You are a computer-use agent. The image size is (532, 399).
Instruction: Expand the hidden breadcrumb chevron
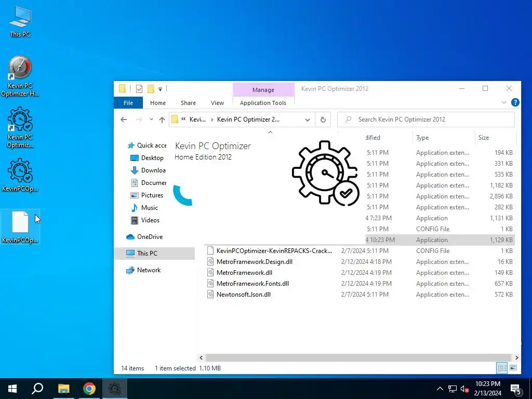(183, 119)
